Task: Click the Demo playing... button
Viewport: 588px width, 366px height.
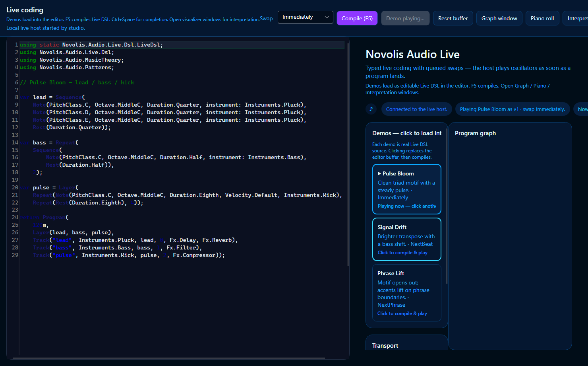Action: 405,18
